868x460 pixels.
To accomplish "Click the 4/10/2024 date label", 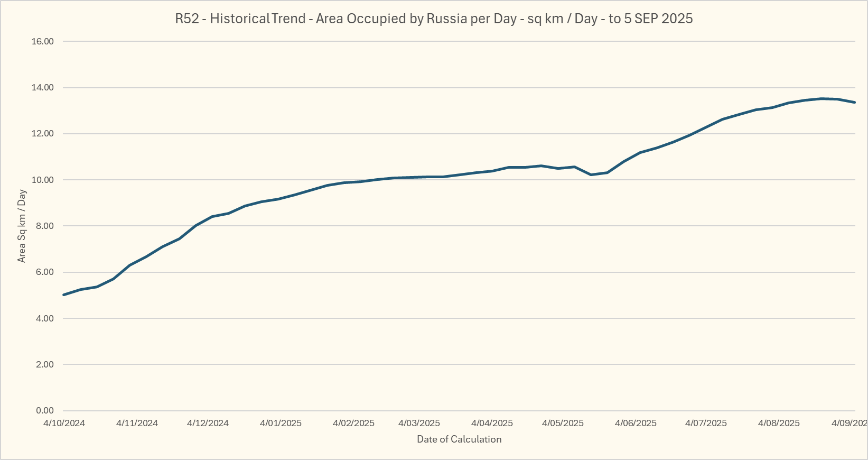I will [64, 423].
